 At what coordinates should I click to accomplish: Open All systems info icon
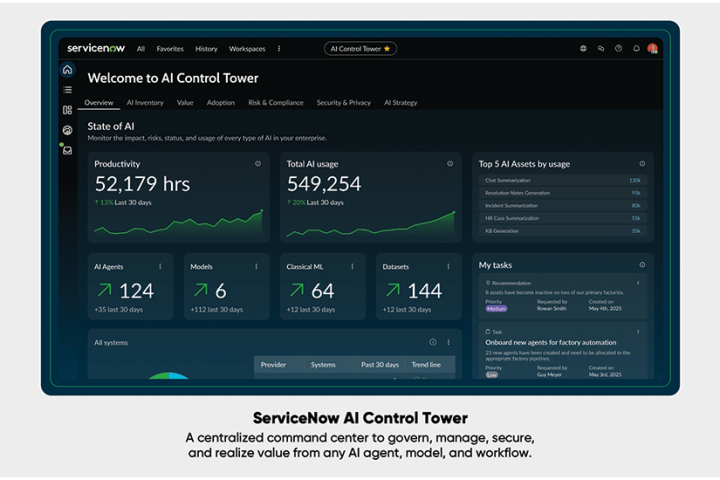[433, 342]
